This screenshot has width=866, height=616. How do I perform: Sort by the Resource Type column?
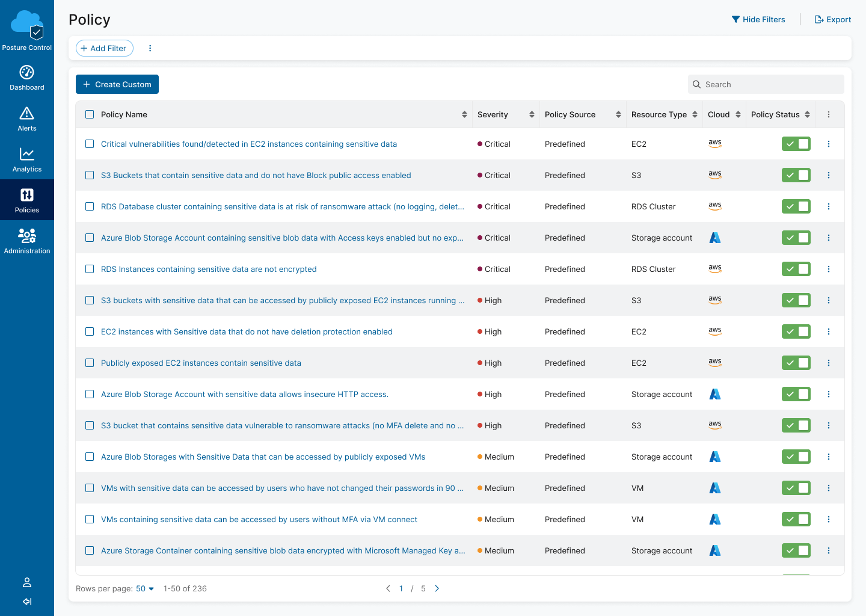695,114
